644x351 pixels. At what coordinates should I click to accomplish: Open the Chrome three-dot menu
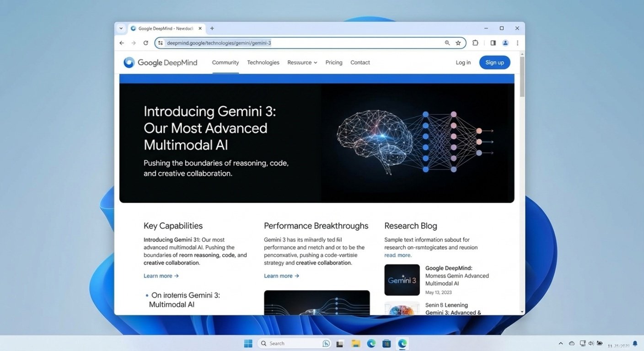pos(517,43)
